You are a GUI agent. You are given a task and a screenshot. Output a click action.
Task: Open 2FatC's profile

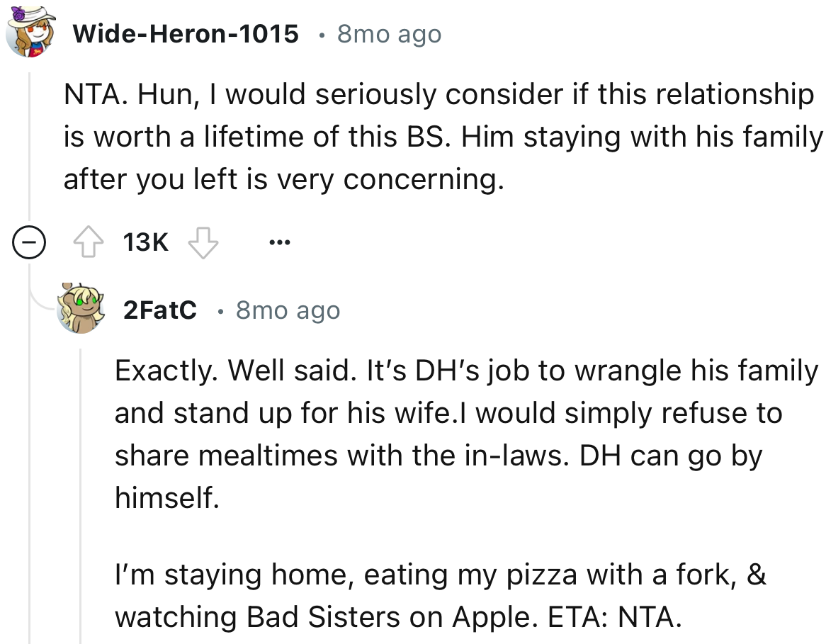(161, 310)
